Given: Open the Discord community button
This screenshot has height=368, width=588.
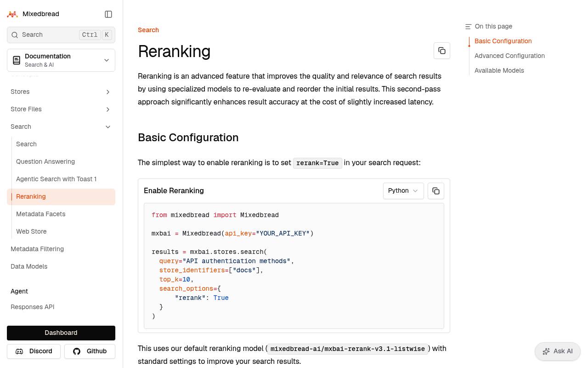Looking at the screenshot, I should (34, 351).
